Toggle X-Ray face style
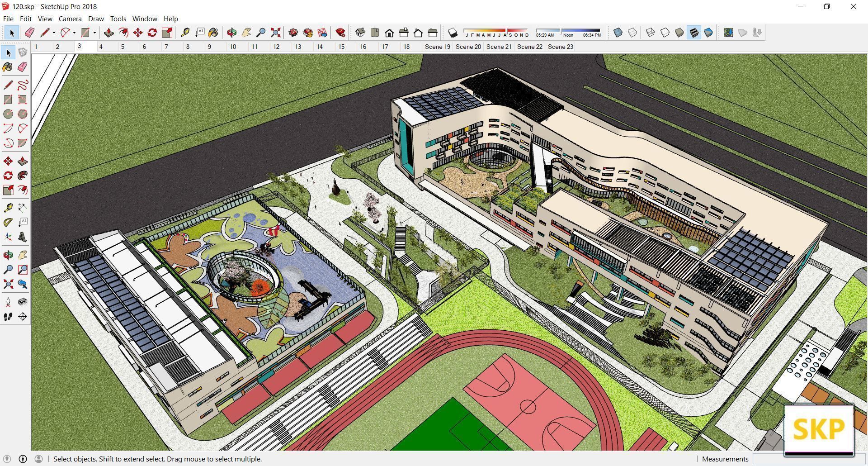 click(618, 33)
